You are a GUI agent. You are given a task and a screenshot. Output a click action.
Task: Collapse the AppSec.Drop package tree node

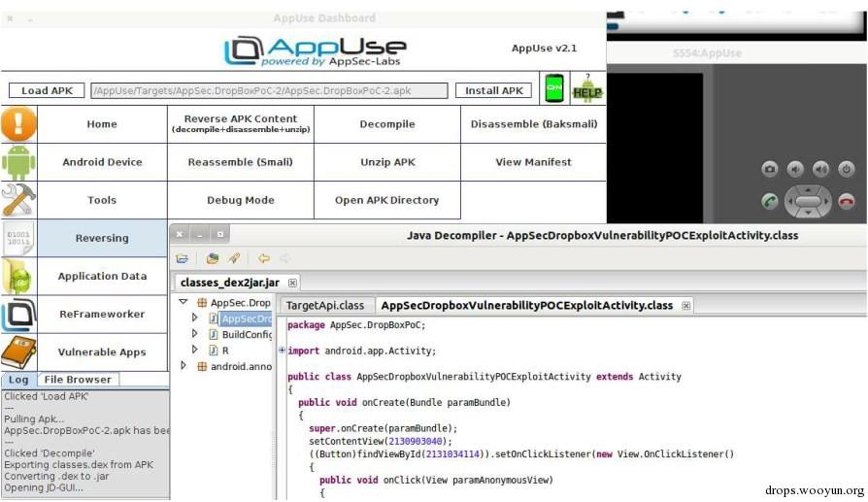(184, 302)
